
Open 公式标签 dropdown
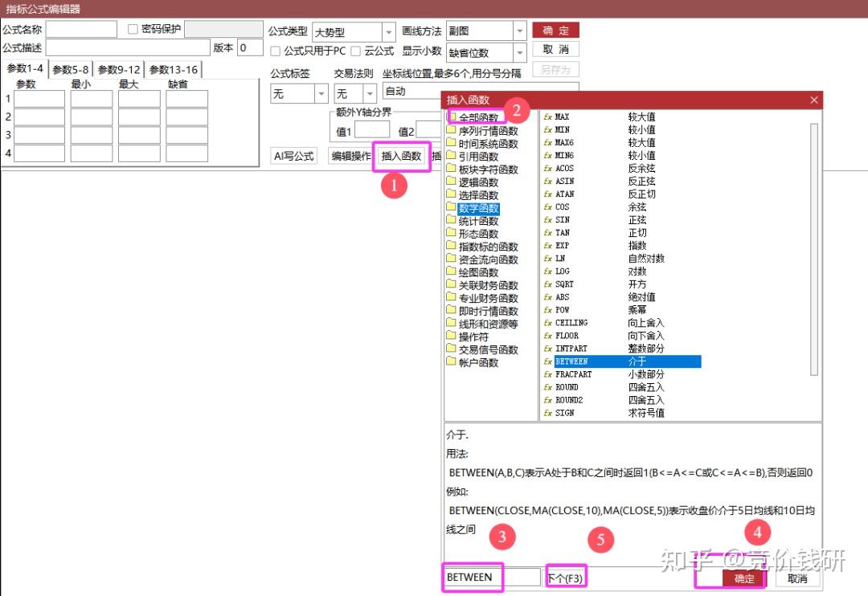click(321, 93)
